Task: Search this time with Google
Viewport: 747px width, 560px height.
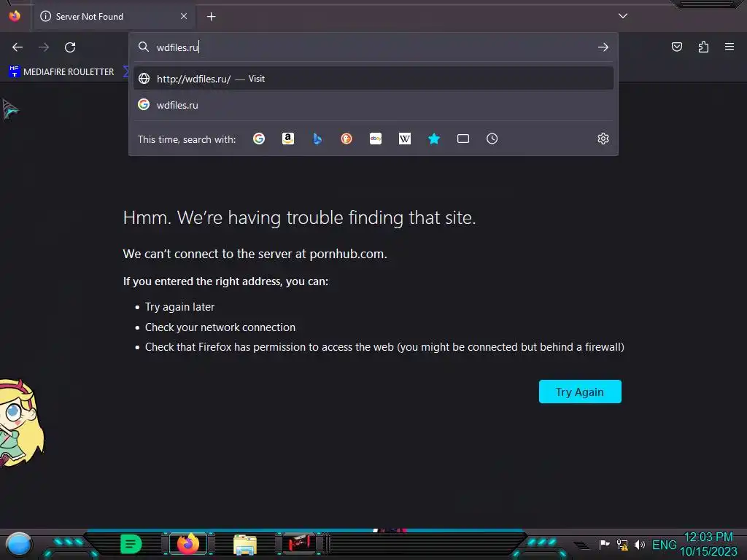Action: point(259,139)
